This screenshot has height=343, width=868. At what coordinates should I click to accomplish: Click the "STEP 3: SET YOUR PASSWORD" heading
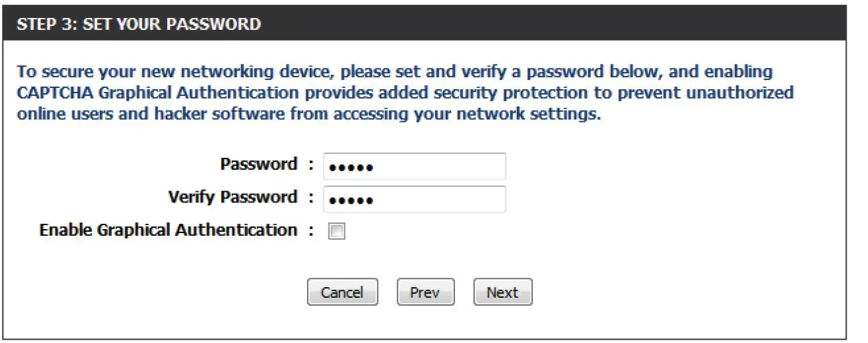coord(139,25)
